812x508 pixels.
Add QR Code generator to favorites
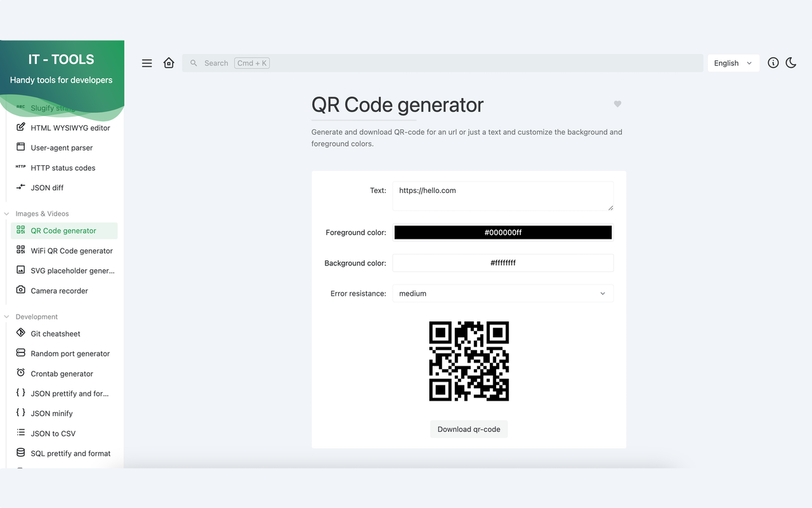pos(617,104)
